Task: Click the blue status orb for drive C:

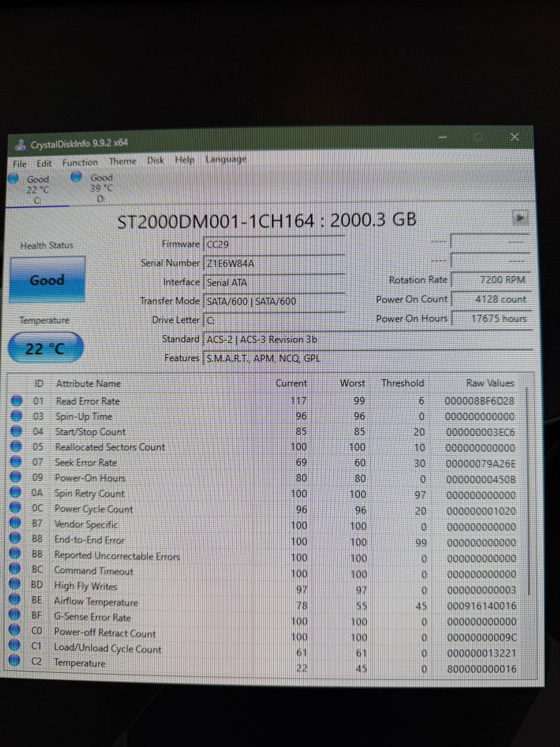Action: point(13,179)
